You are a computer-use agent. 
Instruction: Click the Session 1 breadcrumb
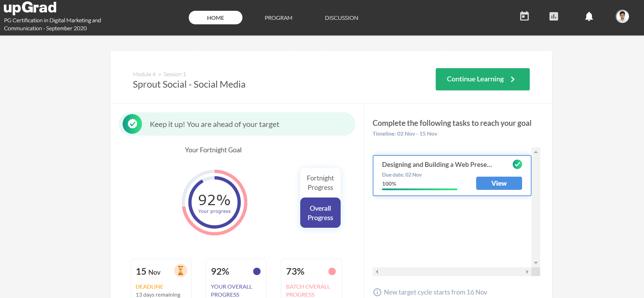tap(175, 74)
